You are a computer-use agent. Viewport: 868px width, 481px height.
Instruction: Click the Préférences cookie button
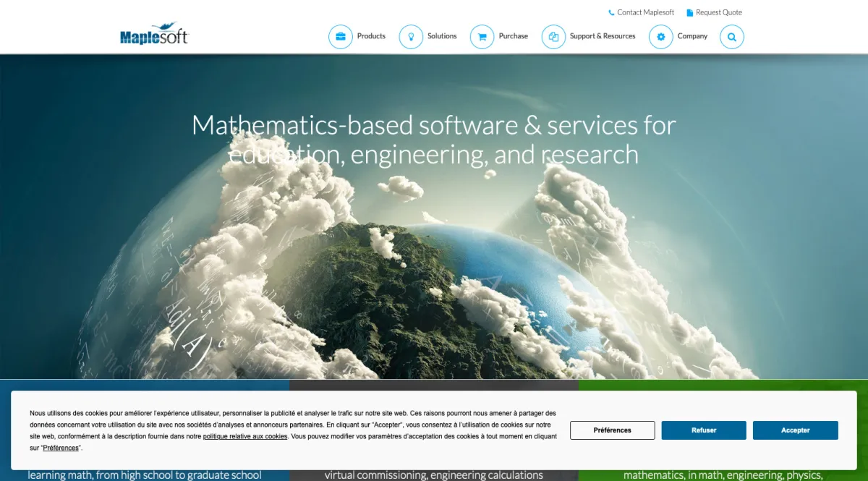pos(613,430)
